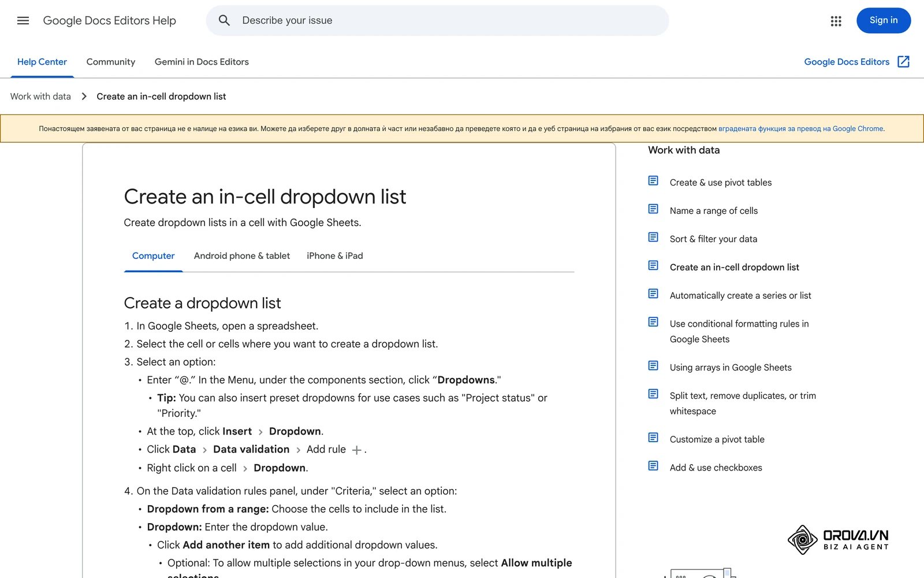The height and width of the screenshot is (578, 924).
Task: Open the Google Chrome translation feature link
Action: tap(800, 129)
